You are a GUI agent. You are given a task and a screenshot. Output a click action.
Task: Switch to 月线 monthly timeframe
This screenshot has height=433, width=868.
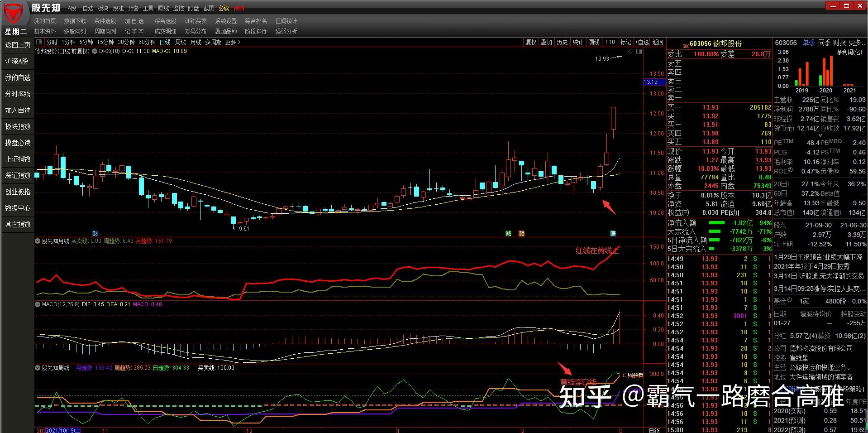coord(196,42)
